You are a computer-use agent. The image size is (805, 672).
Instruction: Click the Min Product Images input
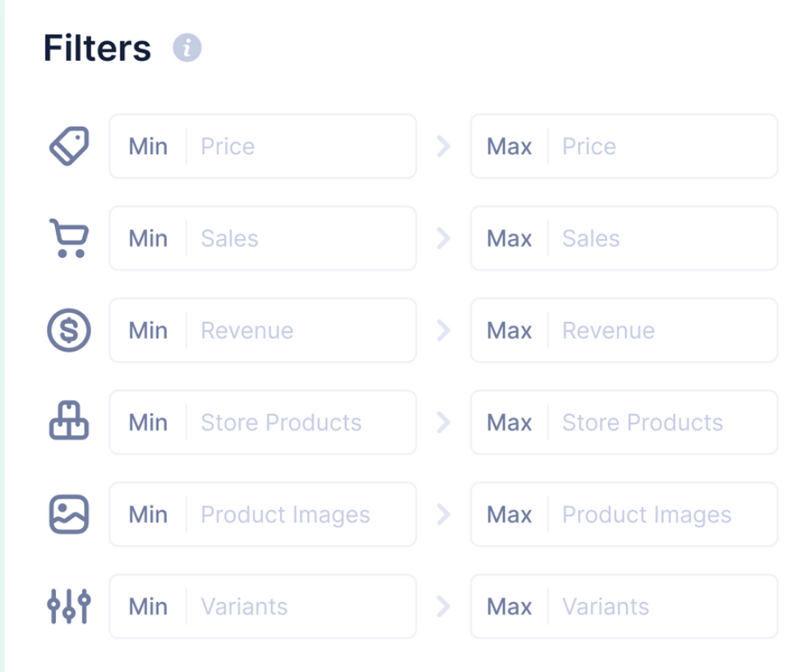(x=262, y=514)
